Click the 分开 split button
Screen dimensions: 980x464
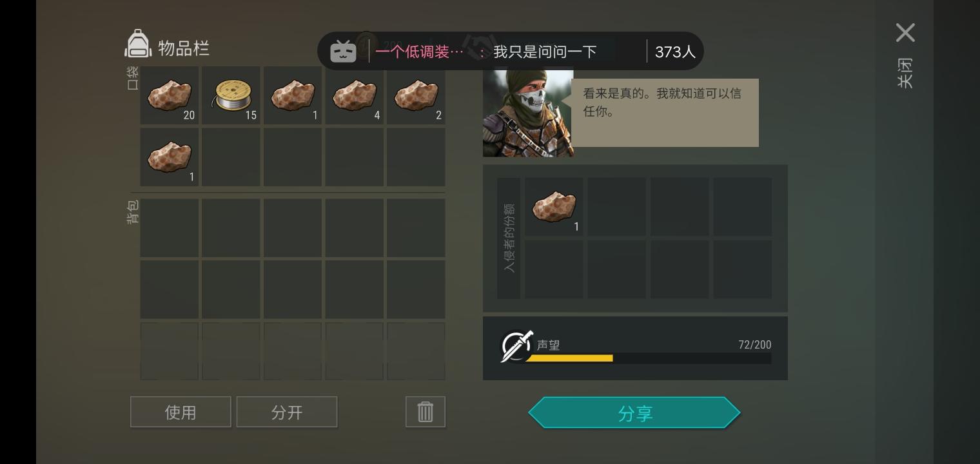pos(287,412)
